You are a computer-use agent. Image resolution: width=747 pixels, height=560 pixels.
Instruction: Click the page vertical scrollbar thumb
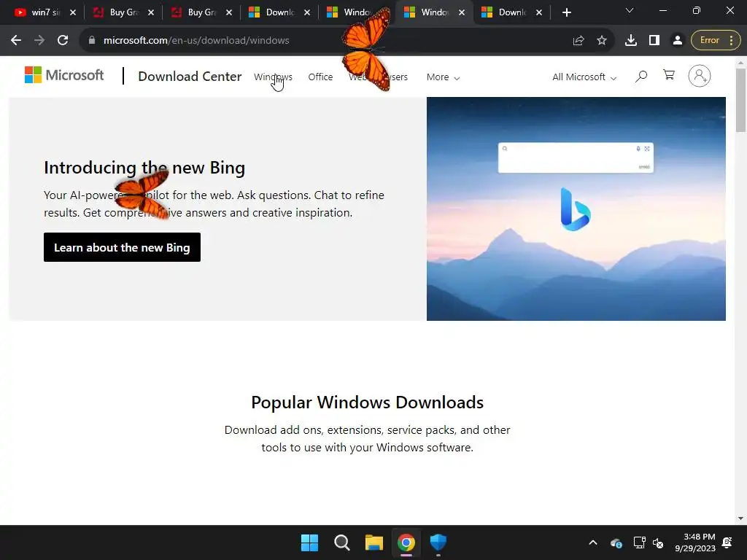[x=740, y=100]
